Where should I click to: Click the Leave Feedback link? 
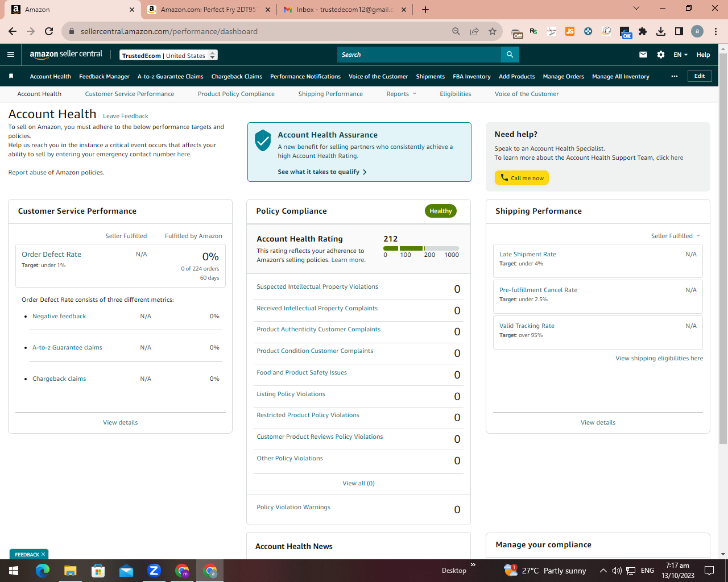pyautogui.click(x=126, y=116)
